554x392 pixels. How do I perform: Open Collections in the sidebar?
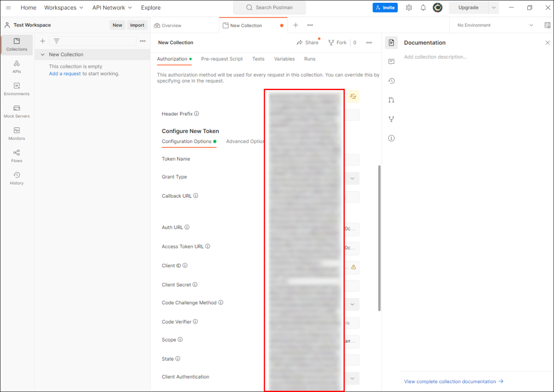17,44
